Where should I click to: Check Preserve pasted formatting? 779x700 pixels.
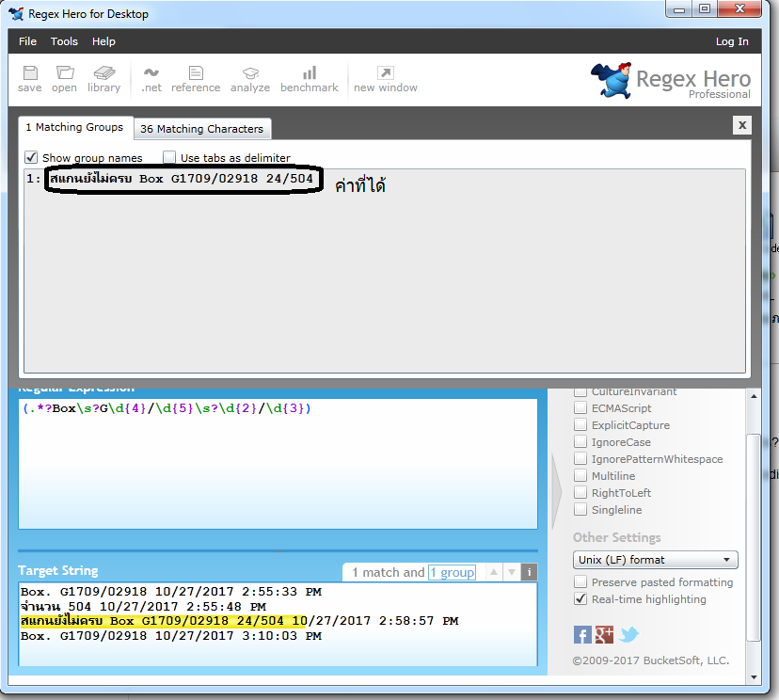click(x=580, y=581)
